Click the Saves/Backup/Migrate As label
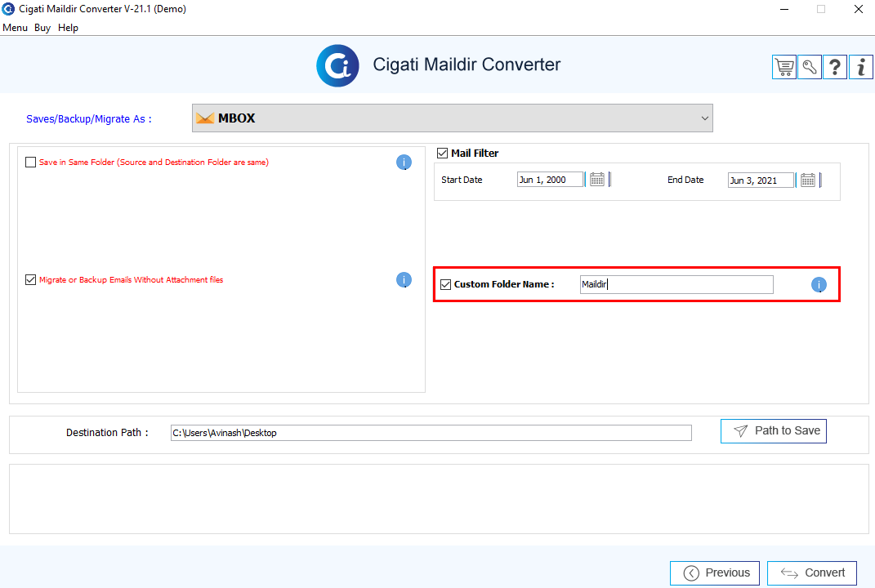875x588 pixels. pyautogui.click(x=89, y=119)
